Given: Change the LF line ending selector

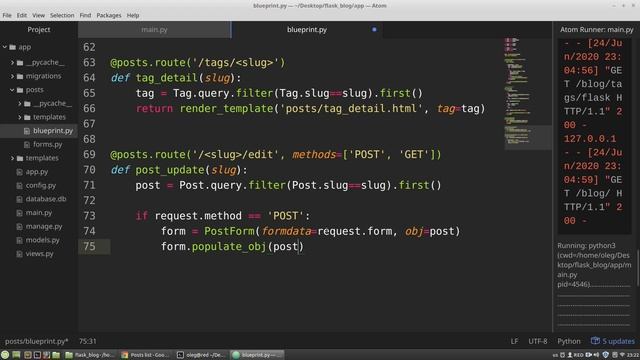Looking at the screenshot, I should [514, 341].
